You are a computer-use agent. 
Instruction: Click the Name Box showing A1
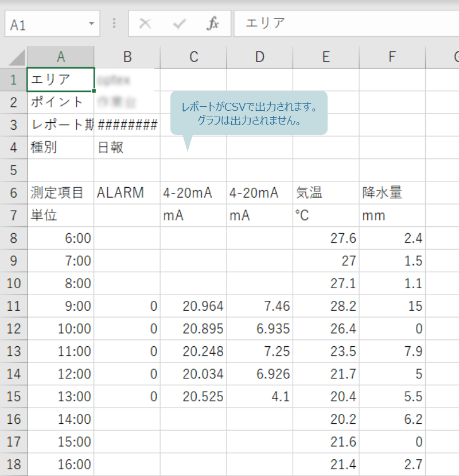(x=52, y=24)
